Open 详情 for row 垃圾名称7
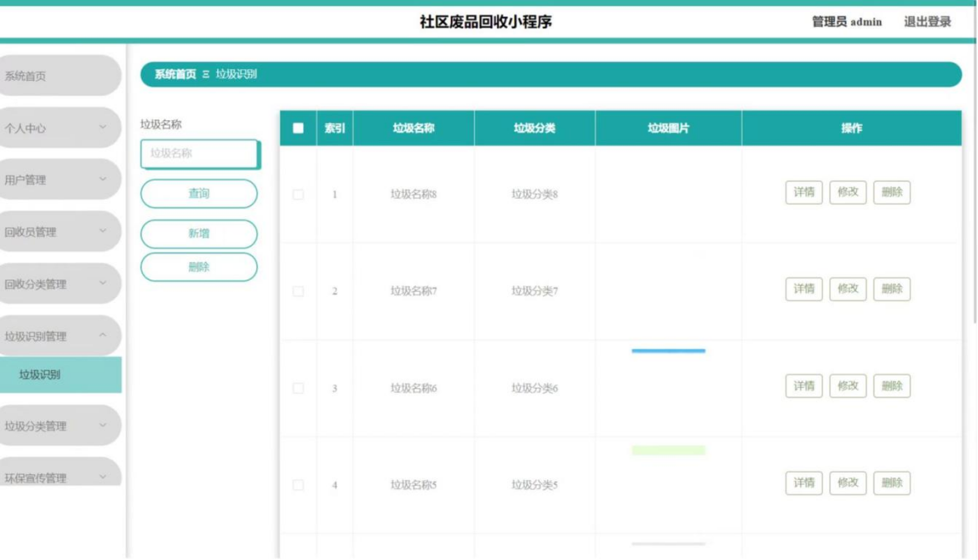Image resolution: width=978 pixels, height=560 pixels. [x=804, y=289]
